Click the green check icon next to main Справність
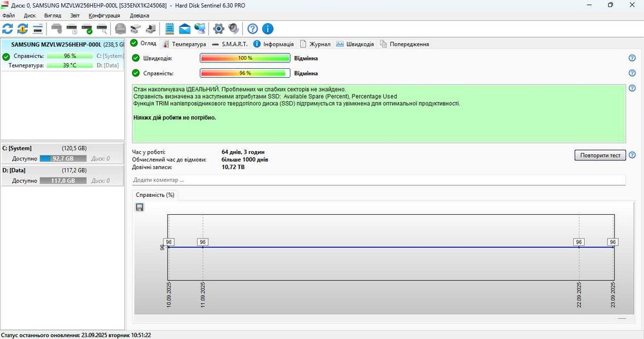This screenshot has height=339, width=644. pyautogui.click(x=136, y=73)
